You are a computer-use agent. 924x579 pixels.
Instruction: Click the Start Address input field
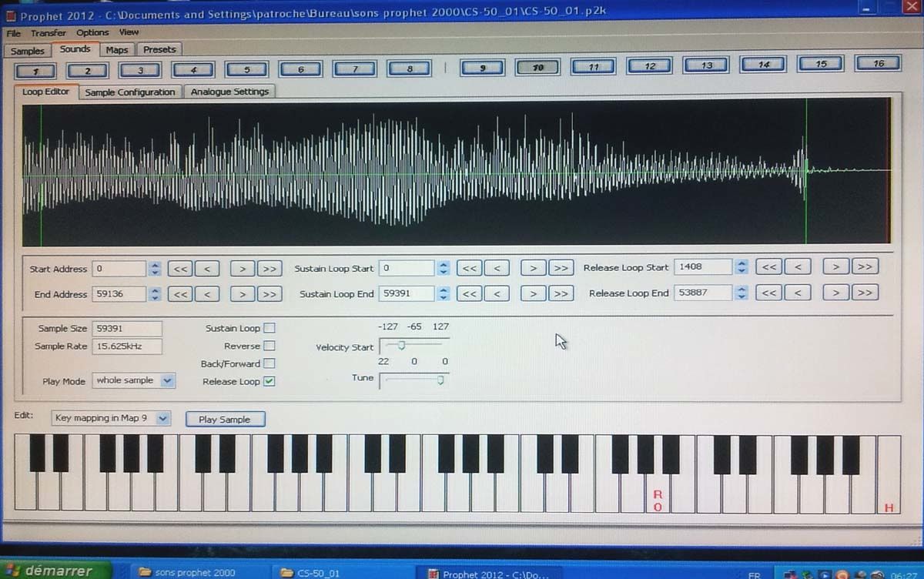[x=119, y=269]
